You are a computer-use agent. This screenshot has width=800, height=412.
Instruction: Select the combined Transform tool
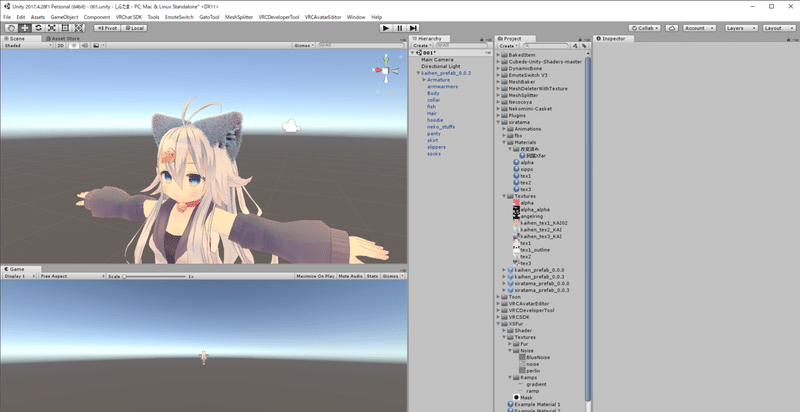point(79,28)
